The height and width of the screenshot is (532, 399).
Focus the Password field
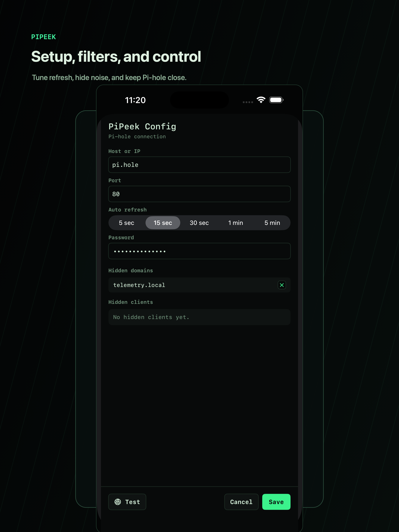pos(199,251)
